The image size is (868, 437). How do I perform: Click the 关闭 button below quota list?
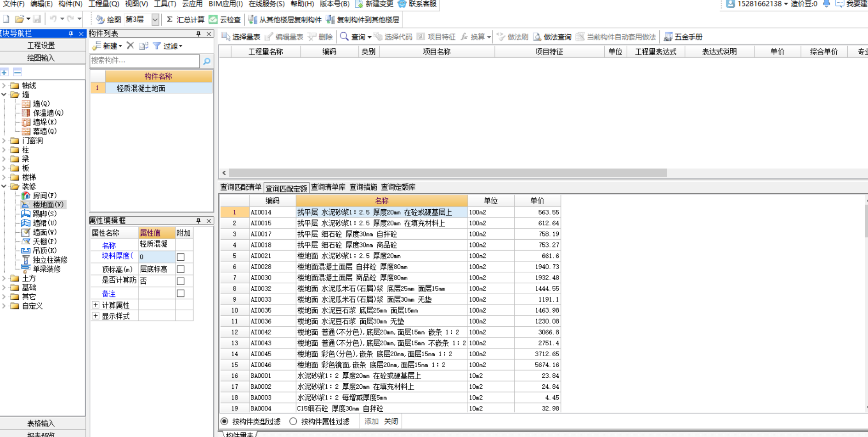(391, 421)
